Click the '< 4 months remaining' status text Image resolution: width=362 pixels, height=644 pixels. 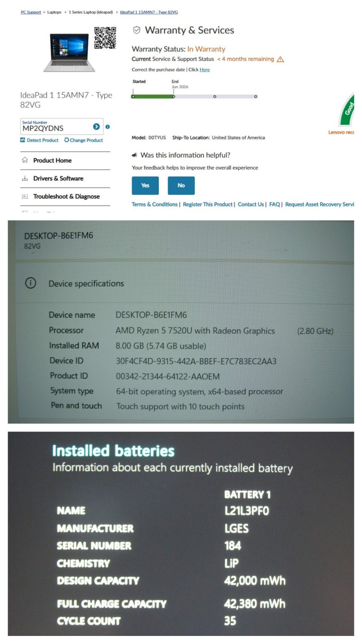tap(246, 59)
